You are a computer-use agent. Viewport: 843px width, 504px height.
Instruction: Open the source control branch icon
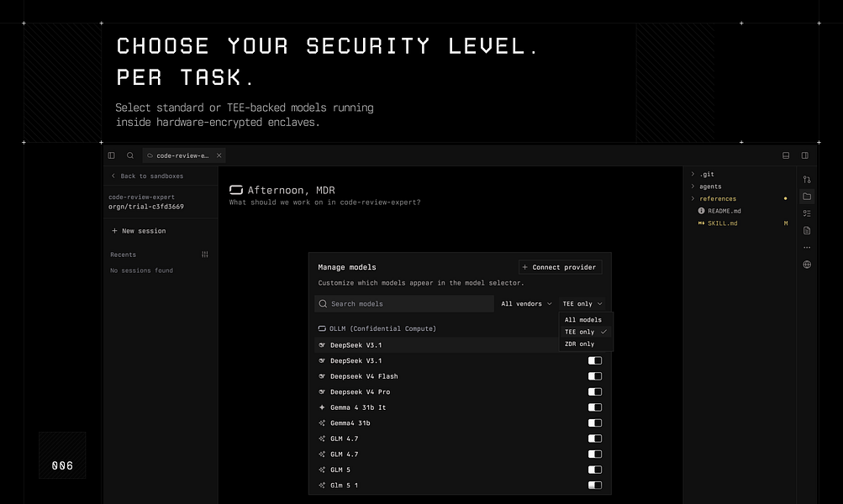click(x=807, y=180)
